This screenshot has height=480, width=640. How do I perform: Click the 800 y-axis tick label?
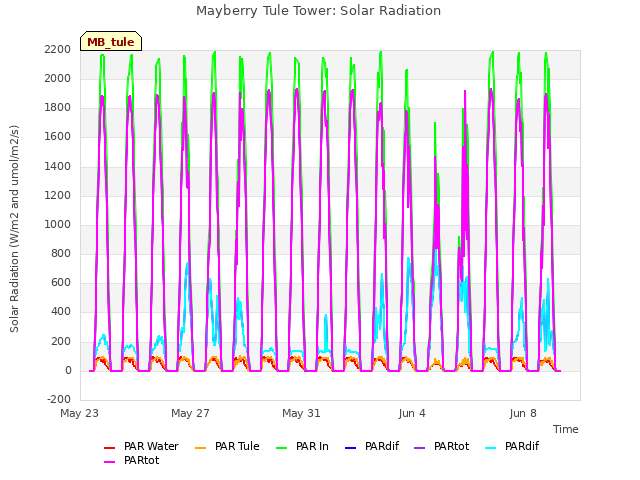[x=61, y=253]
